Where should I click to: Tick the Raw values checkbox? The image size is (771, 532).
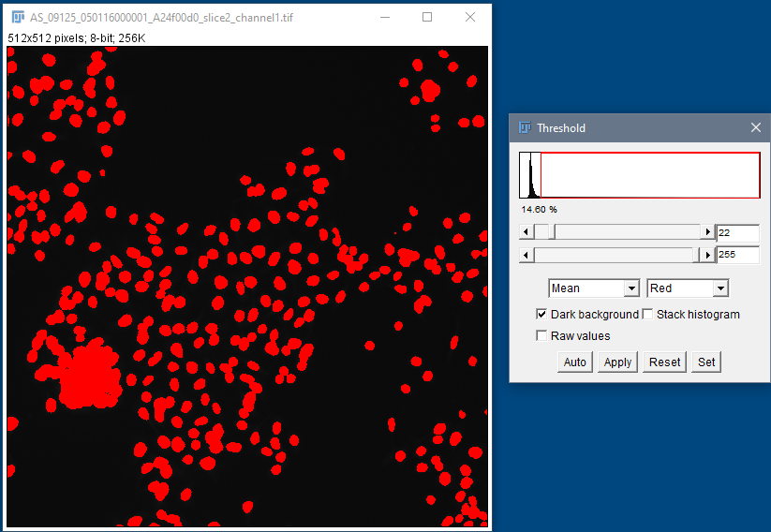tap(541, 336)
